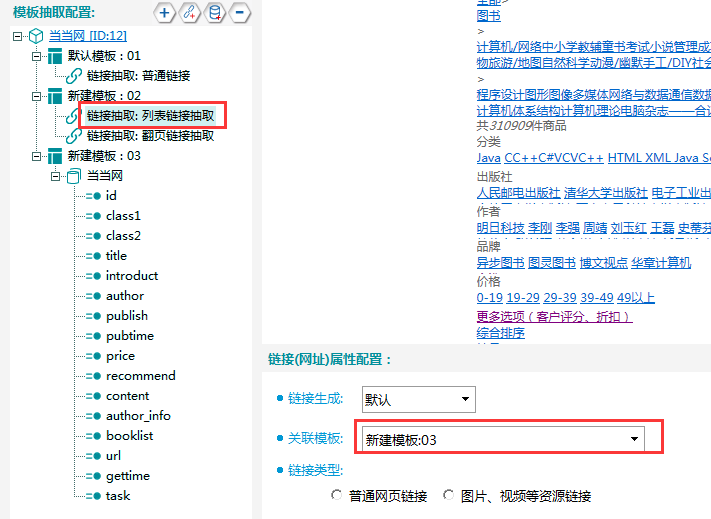
Task: Click the field icon beside url
Action: 93,456
